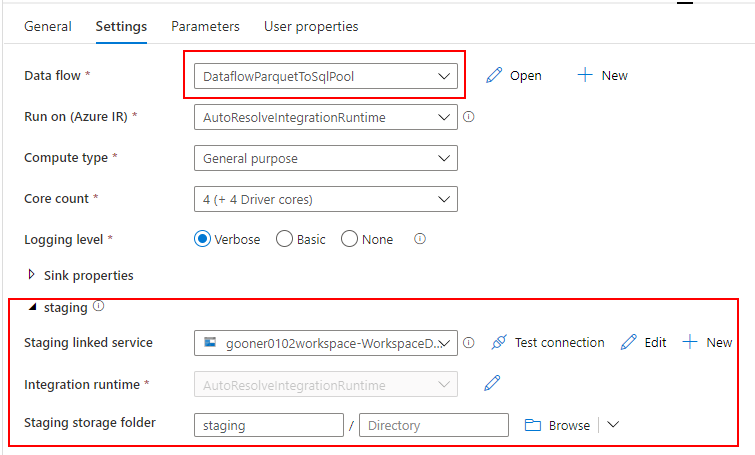
Task: Click the info icon next to staging heading
Action: [99, 306]
